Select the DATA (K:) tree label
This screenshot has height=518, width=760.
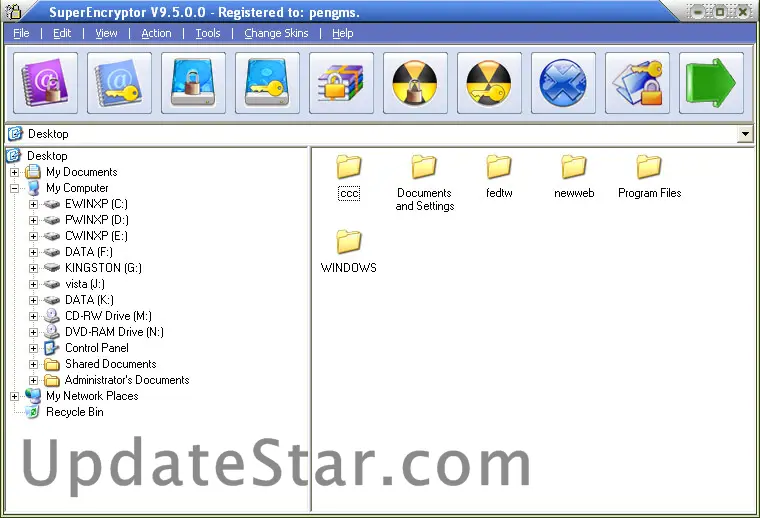click(89, 300)
